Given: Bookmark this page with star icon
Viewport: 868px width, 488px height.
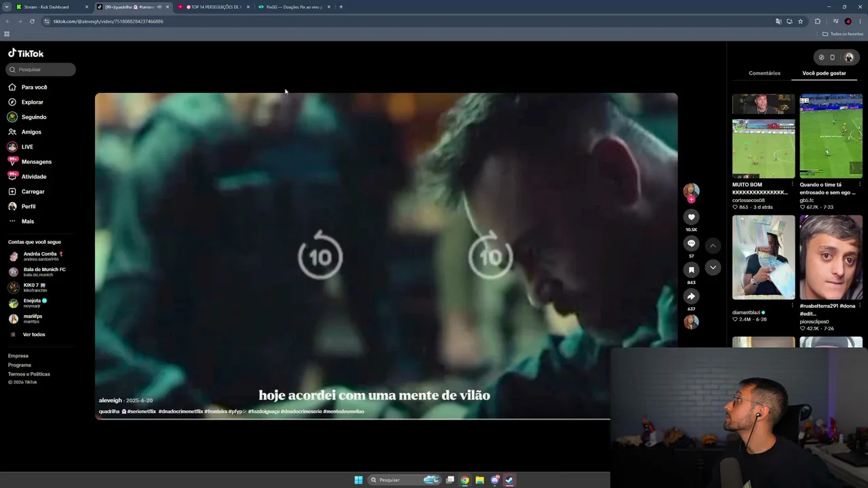Looking at the screenshot, I should [x=800, y=21].
